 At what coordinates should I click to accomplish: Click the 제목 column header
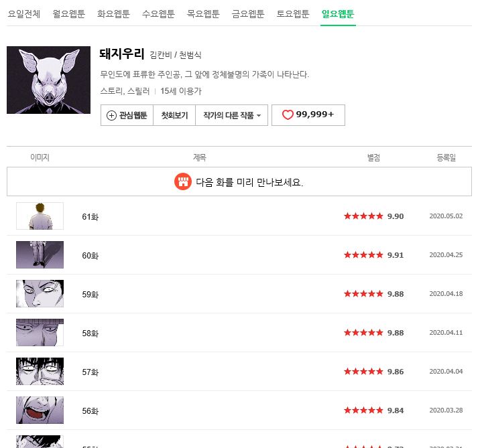pyautogui.click(x=200, y=157)
